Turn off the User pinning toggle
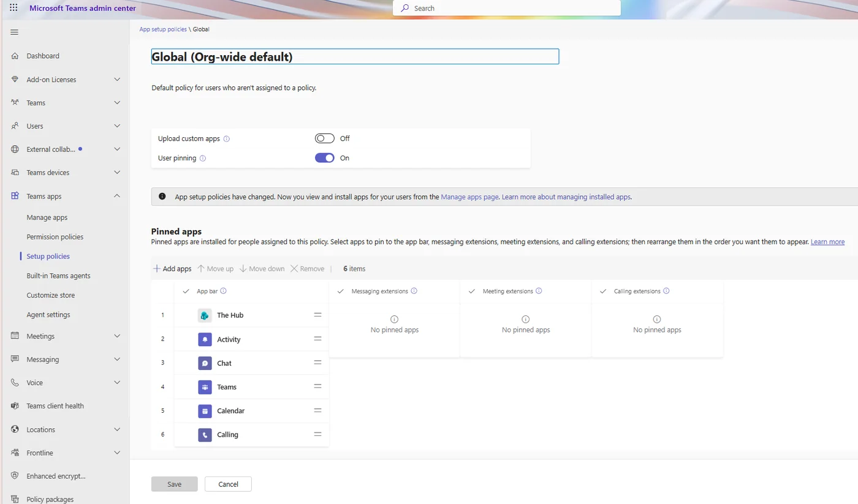The height and width of the screenshot is (504, 858). tap(325, 158)
